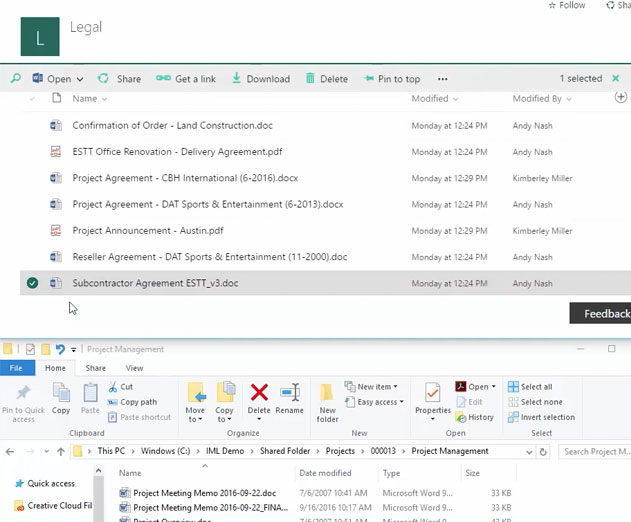
Task: Click the Up one level arrow
Action: click(61, 452)
